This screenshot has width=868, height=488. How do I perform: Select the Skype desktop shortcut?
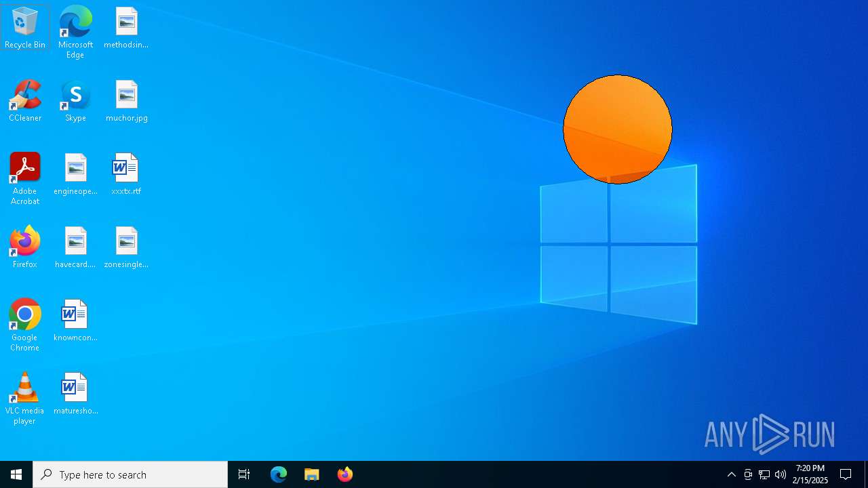click(75, 101)
